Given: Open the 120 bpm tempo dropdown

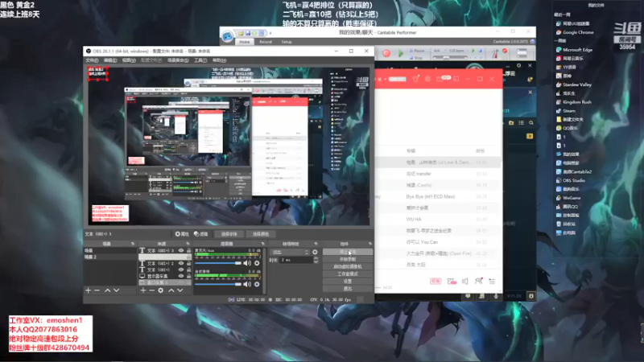Looking at the screenshot, I should click(x=458, y=51).
